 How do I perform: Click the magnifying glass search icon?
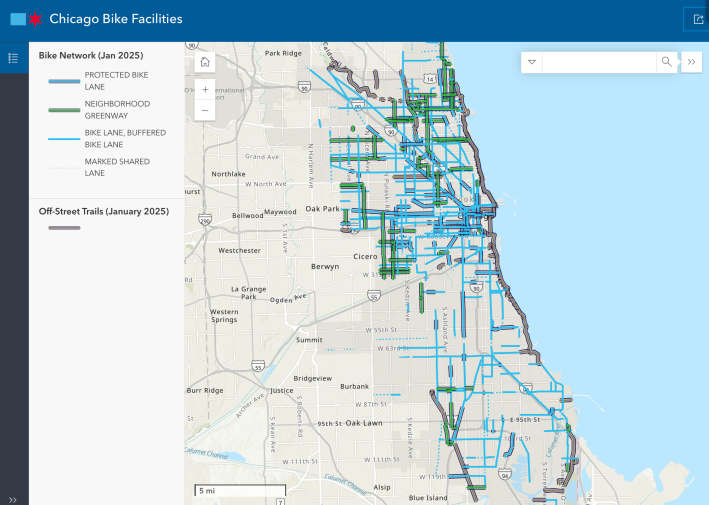point(666,62)
